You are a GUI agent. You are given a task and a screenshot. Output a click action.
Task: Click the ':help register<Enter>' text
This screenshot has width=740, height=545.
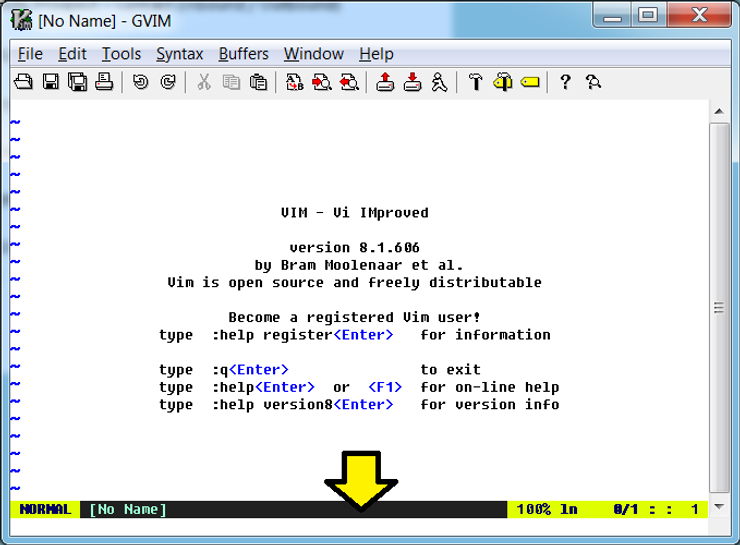pyautogui.click(x=302, y=335)
